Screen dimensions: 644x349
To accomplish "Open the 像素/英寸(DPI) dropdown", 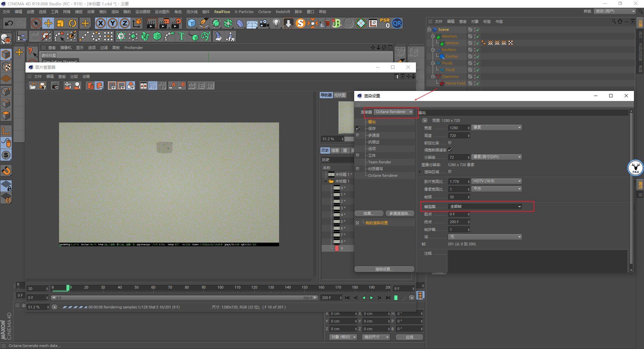I will pyautogui.click(x=497, y=157).
